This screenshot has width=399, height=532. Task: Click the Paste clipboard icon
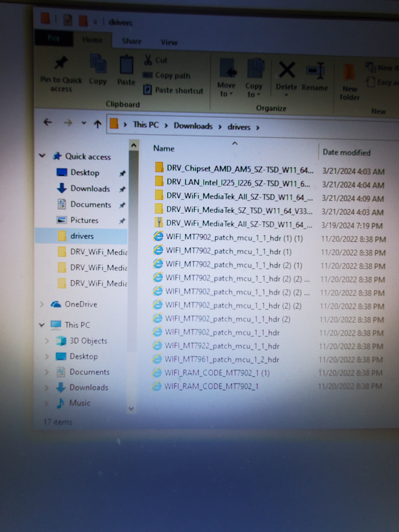click(126, 64)
